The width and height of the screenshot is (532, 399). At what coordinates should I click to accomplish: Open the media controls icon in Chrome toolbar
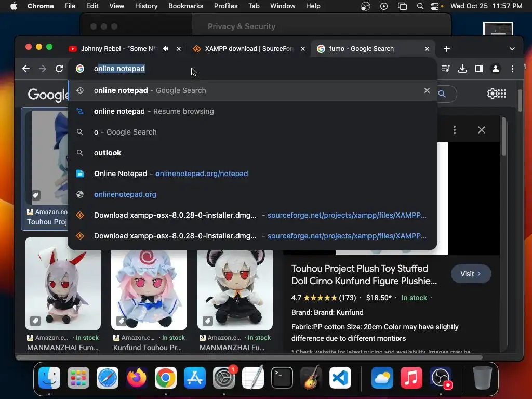point(445,69)
